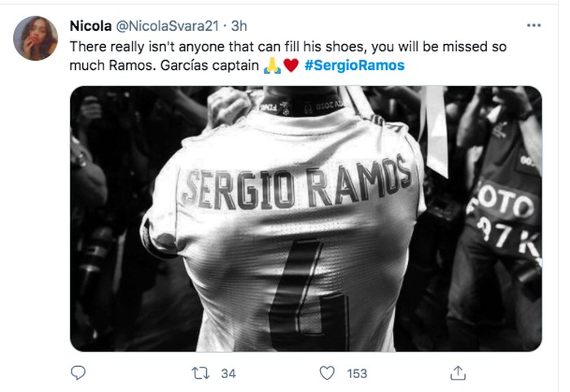Click the like count 153
This screenshot has height=392, width=570.
[357, 373]
